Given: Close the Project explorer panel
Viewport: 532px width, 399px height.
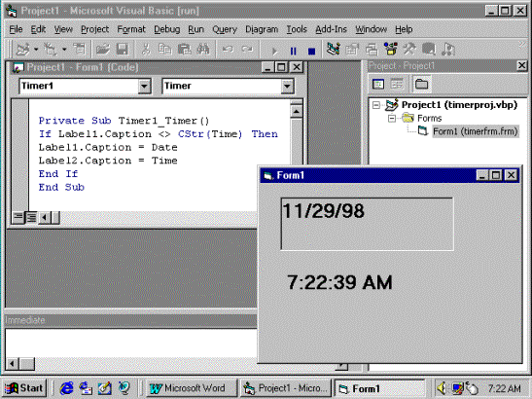Looking at the screenshot, I should [521, 65].
